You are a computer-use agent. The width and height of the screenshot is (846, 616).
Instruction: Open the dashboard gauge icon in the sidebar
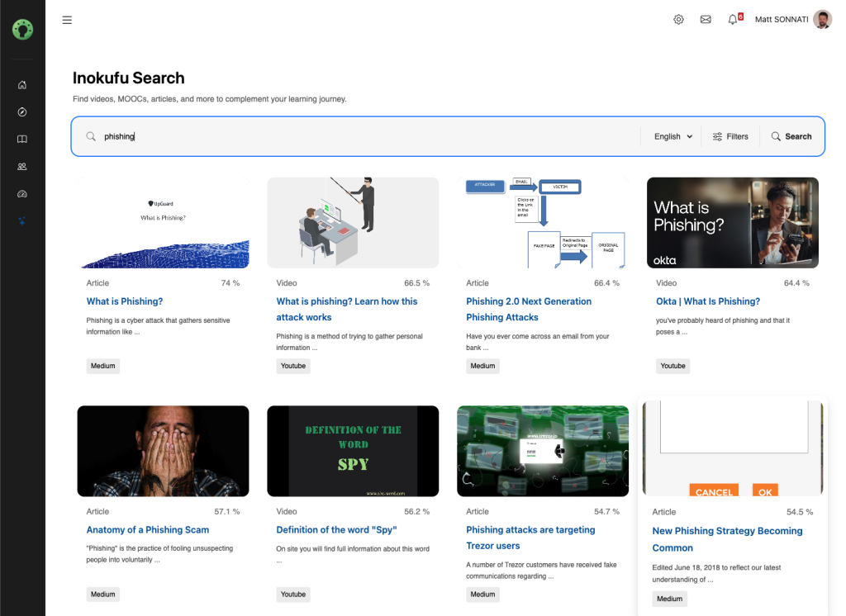tap(22, 193)
